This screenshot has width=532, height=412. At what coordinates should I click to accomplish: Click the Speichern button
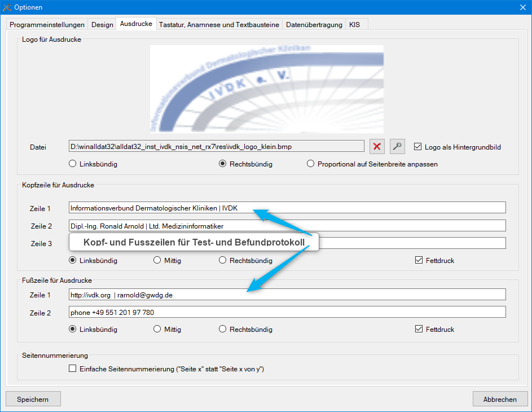[33, 399]
